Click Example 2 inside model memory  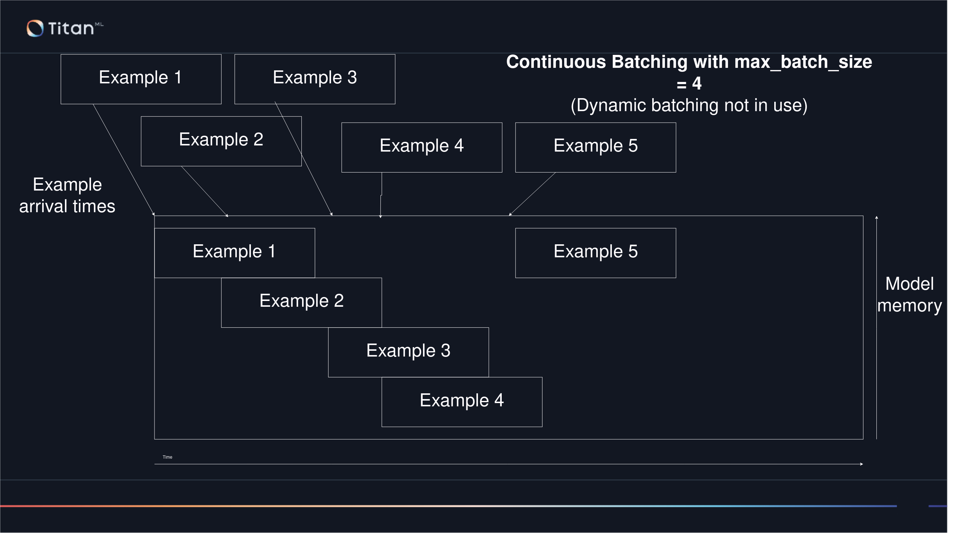point(301,302)
